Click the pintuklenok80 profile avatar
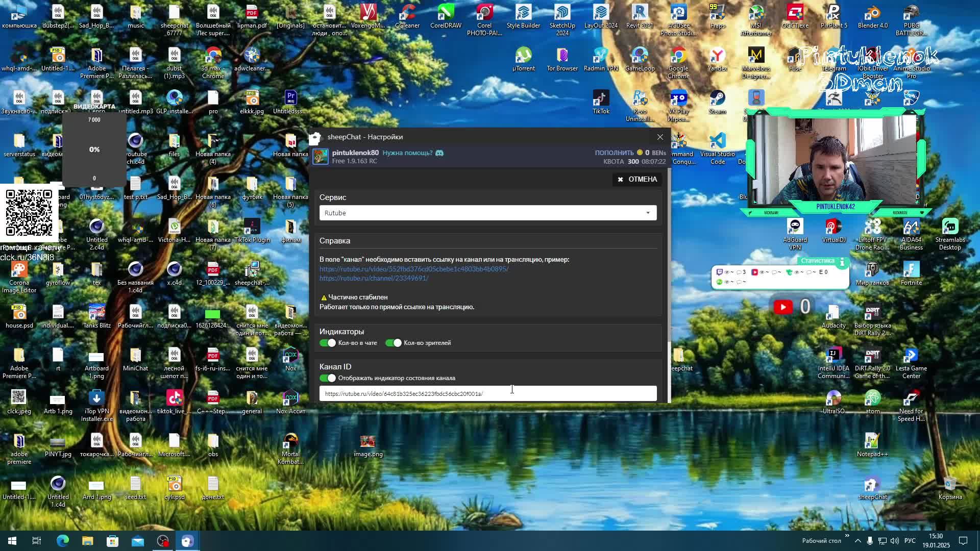The height and width of the screenshot is (551, 980). [x=321, y=157]
